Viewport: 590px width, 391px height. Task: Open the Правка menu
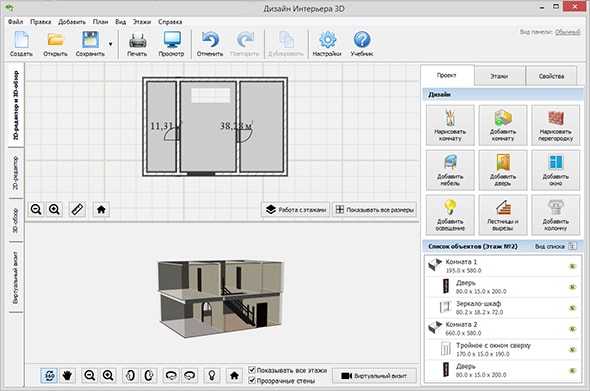(41, 22)
